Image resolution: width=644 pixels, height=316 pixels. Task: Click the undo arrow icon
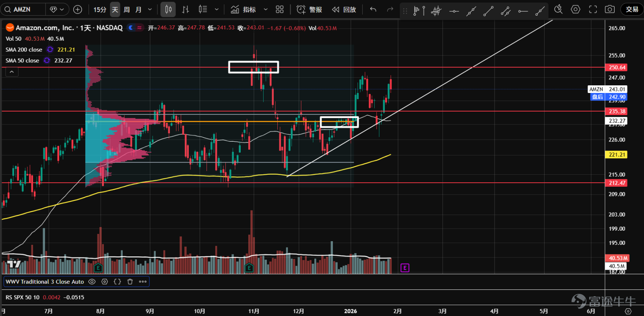(373, 9)
